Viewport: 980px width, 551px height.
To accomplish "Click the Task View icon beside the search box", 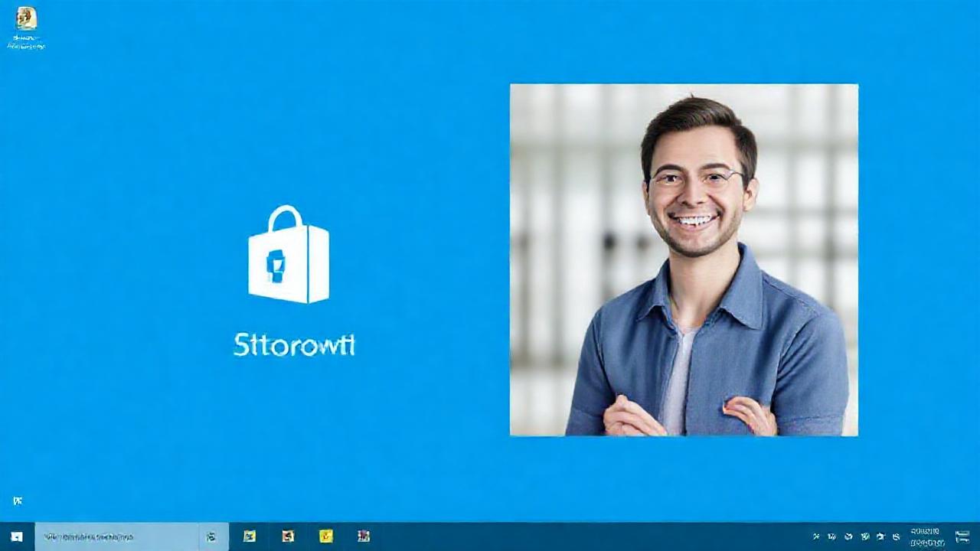I will point(212,537).
